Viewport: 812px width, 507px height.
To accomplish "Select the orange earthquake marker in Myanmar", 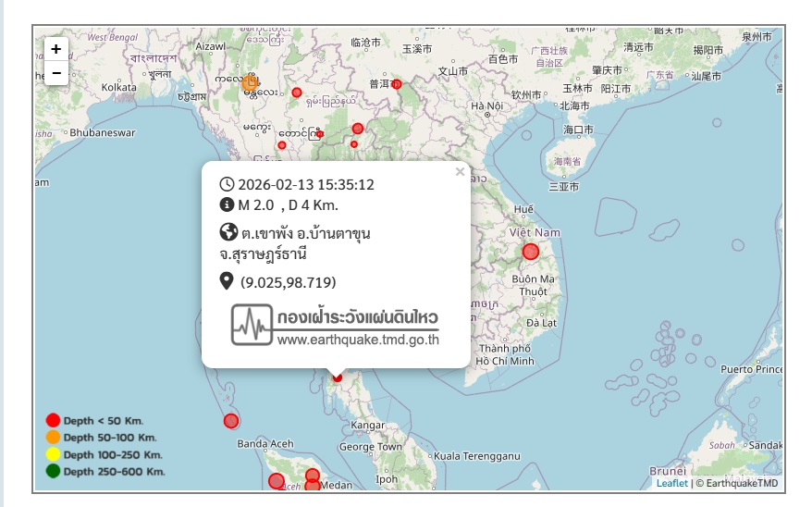I will [x=250, y=83].
